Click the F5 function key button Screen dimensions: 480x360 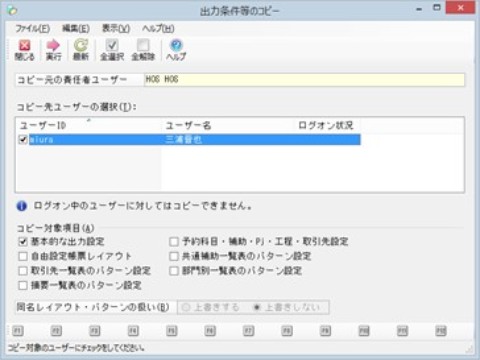click(x=172, y=331)
